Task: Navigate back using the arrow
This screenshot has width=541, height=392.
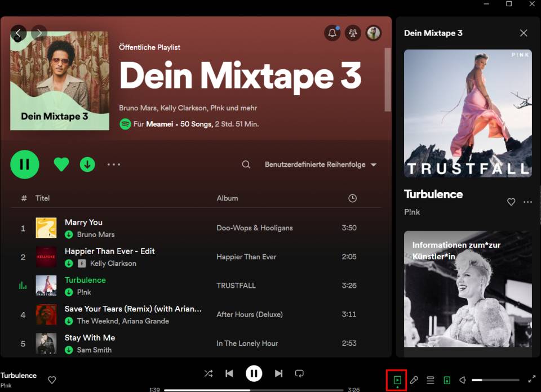Action: [x=19, y=33]
